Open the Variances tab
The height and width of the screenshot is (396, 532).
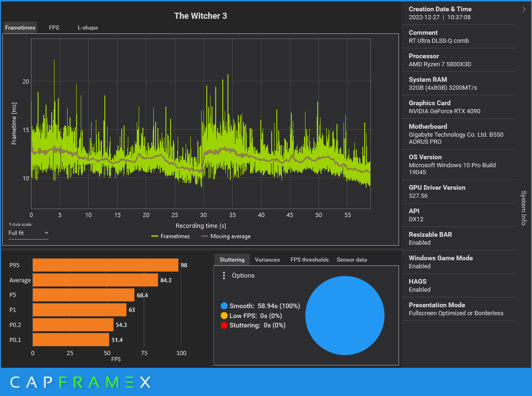click(267, 260)
